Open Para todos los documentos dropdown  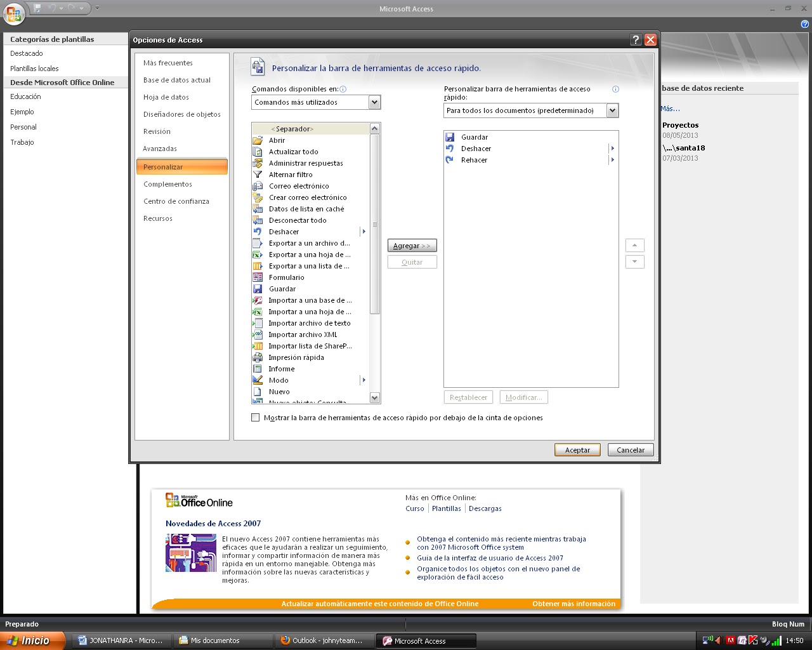[612, 110]
